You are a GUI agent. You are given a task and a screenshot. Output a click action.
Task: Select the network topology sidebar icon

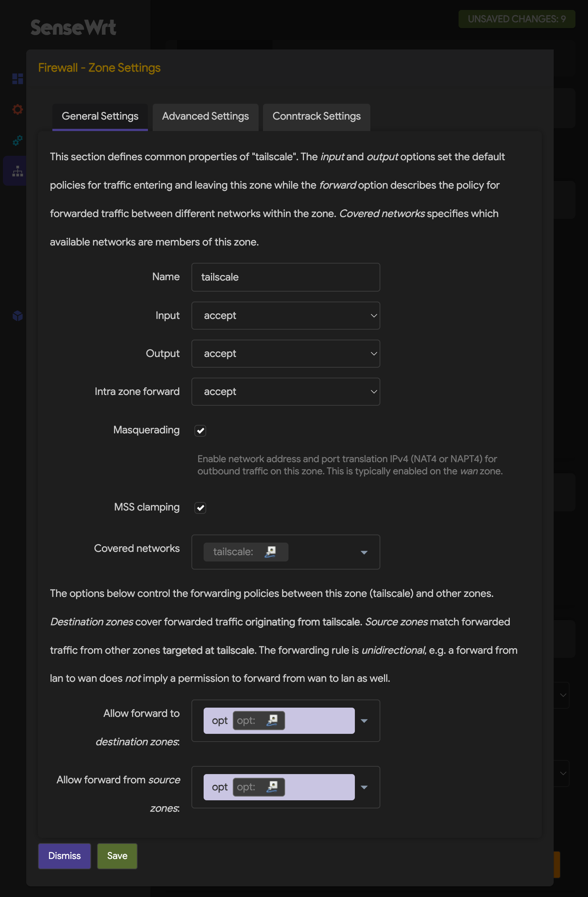coord(17,172)
